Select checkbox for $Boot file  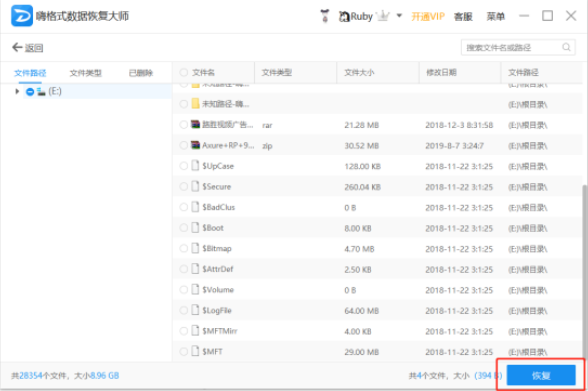click(x=183, y=228)
